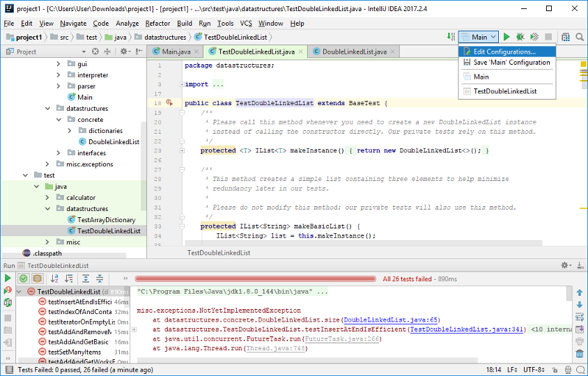Expand the interpreter folder
Viewport: 588px width, 376px height.
tap(58, 75)
